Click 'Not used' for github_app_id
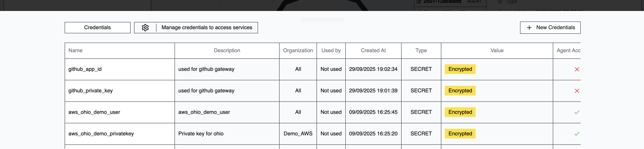Viewport: 644px width, 149px height. click(331, 69)
